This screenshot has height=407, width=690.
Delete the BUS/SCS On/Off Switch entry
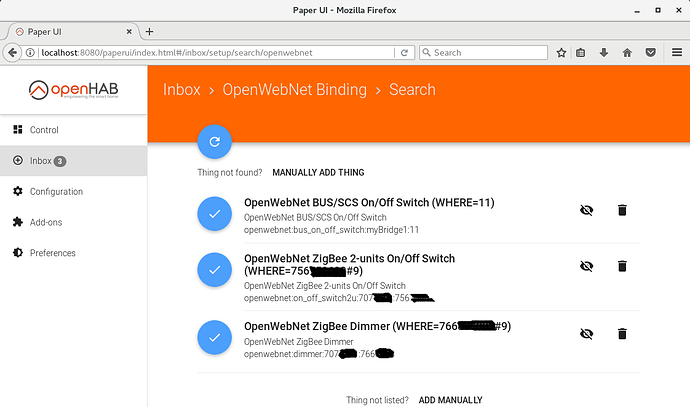coord(622,210)
